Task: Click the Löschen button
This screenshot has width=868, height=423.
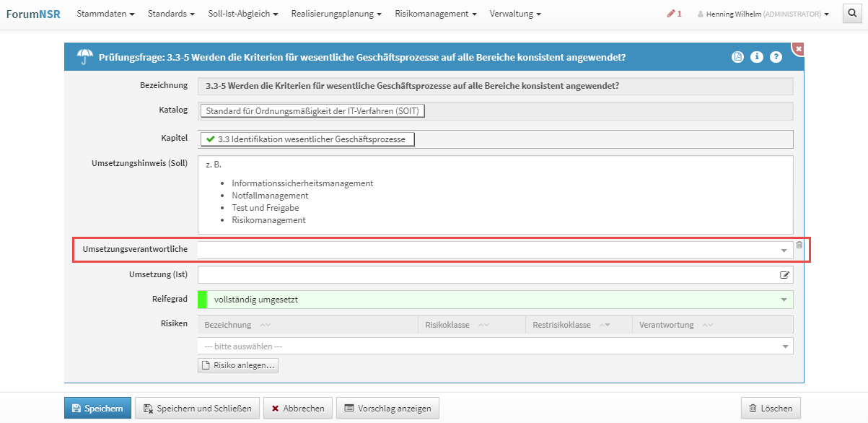Action: point(771,408)
